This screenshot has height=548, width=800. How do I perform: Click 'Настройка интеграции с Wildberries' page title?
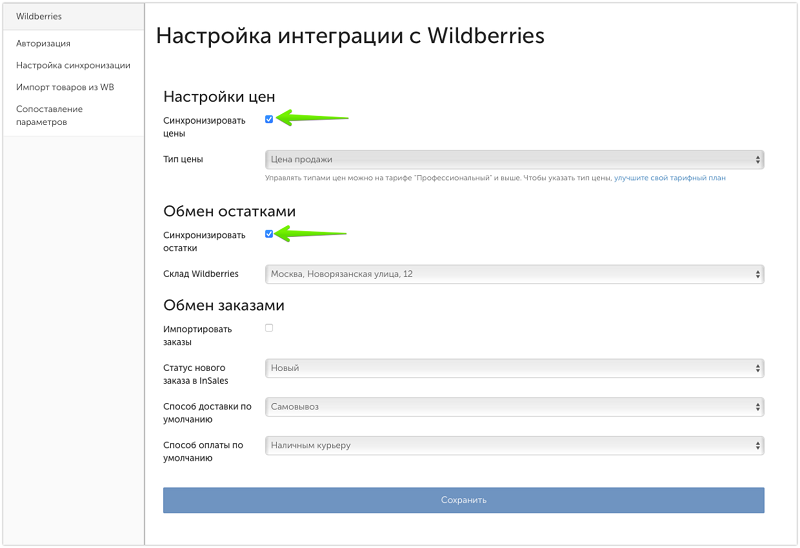coord(350,36)
